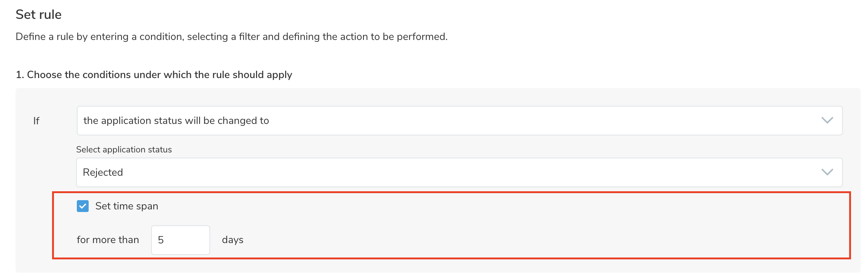Uncheck the Set time span checkbox

83,206
